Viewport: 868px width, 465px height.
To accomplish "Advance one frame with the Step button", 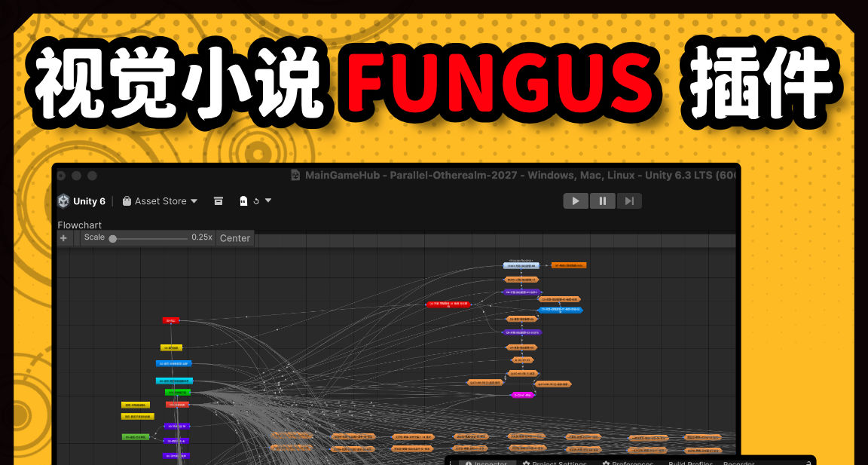I will coord(629,201).
